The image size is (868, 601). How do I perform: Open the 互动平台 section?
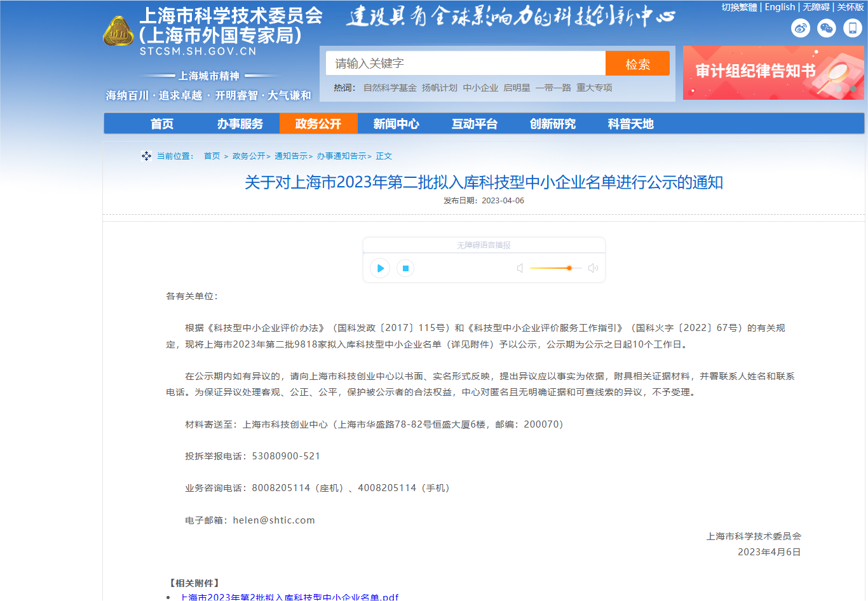point(474,123)
